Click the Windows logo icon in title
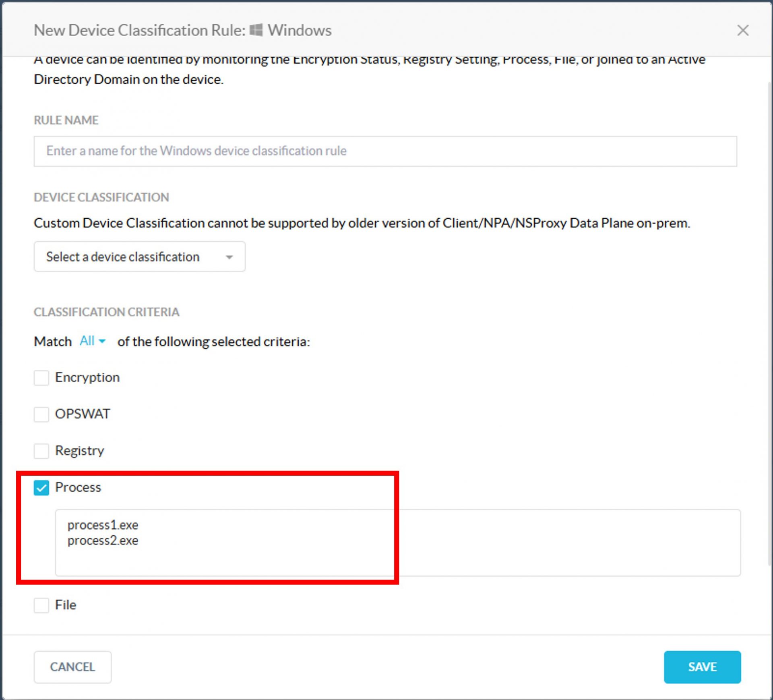Image resolution: width=773 pixels, height=700 pixels. click(x=256, y=30)
